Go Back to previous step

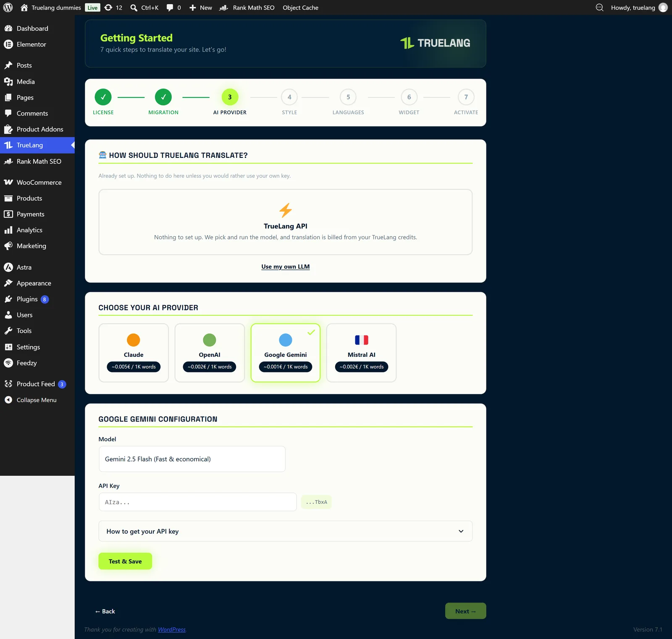pyautogui.click(x=105, y=611)
